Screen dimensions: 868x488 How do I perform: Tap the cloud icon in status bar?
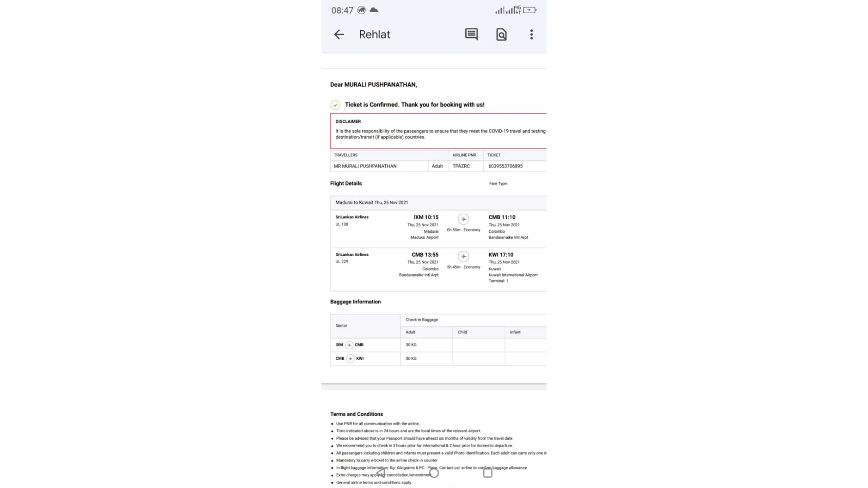[x=374, y=10]
